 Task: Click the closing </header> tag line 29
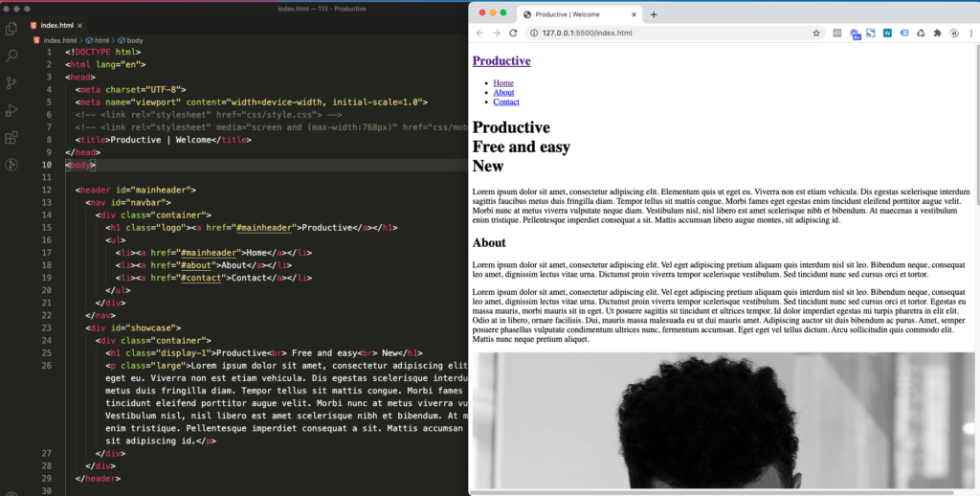pyautogui.click(x=98, y=479)
